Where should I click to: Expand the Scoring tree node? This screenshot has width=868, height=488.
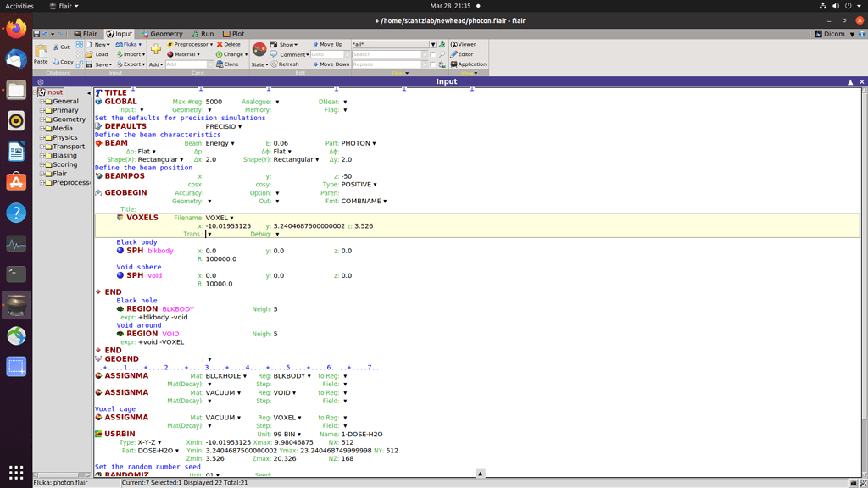click(x=42, y=164)
